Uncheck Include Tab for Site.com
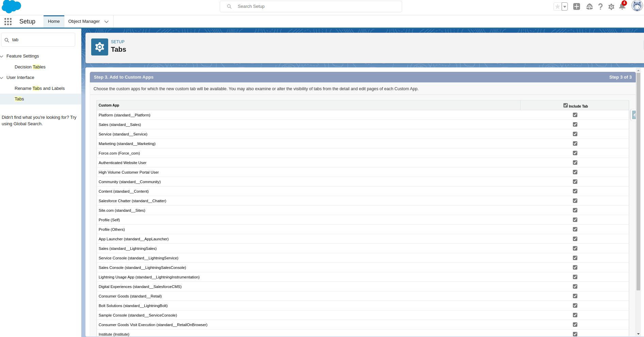This screenshot has height=337, width=644. [575, 210]
